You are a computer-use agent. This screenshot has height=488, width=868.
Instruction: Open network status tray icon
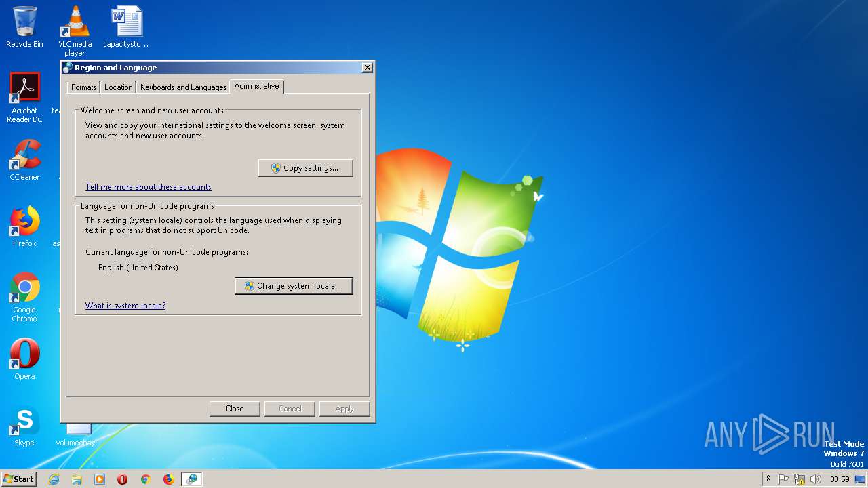[x=800, y=479]
